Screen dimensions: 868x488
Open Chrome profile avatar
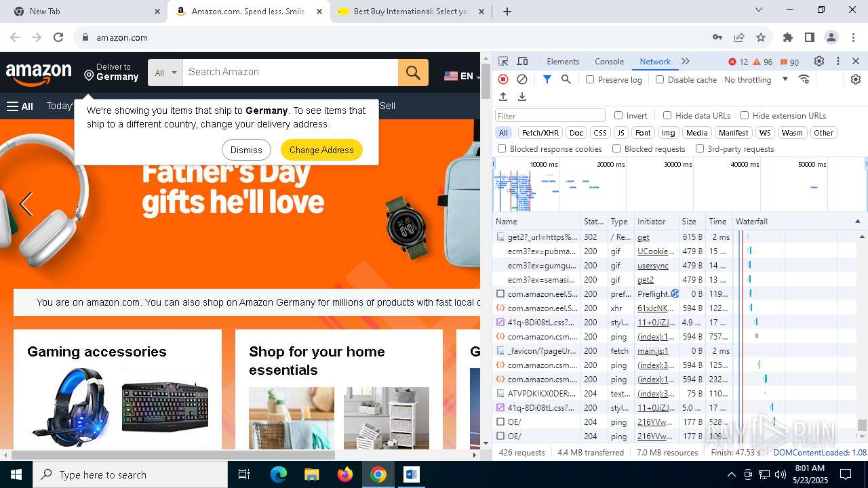(831, 37)
